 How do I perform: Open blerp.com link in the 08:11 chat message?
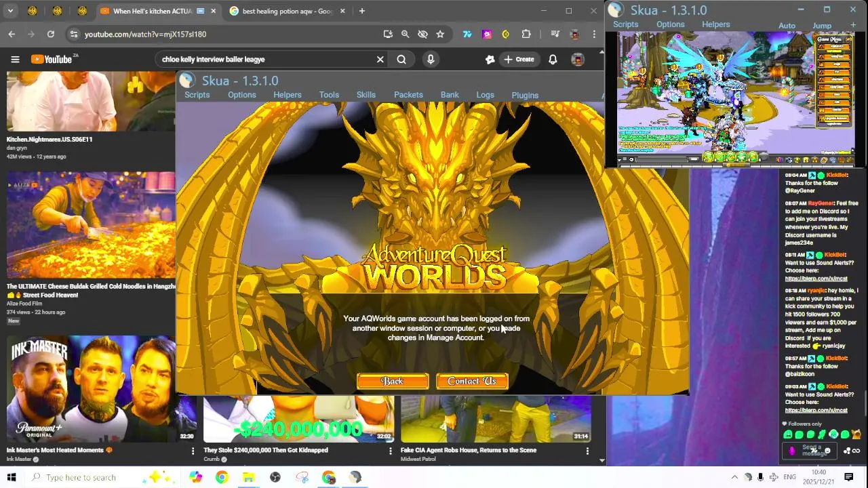click(x=816, y=279)
